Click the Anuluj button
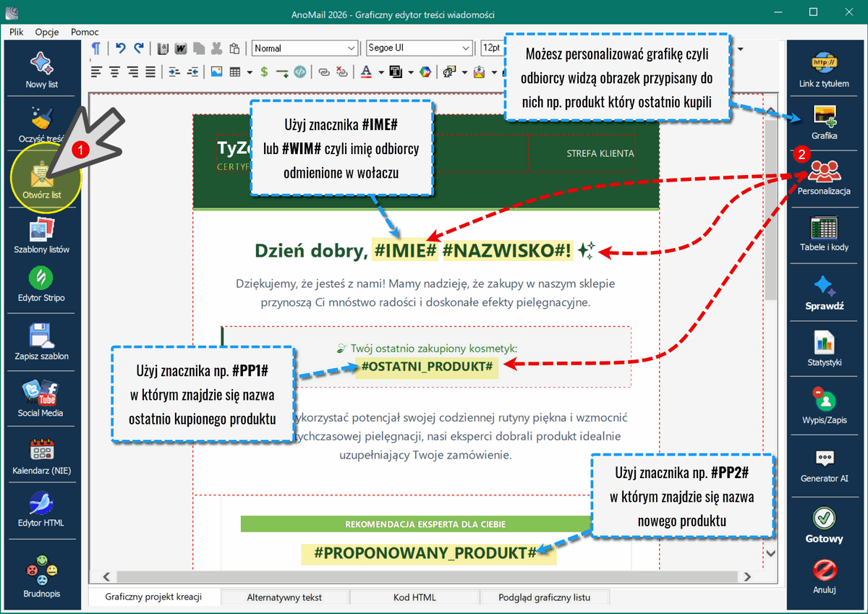Image resolution: width=868 pixels, height=614 pixels. [x=824, y=576]
